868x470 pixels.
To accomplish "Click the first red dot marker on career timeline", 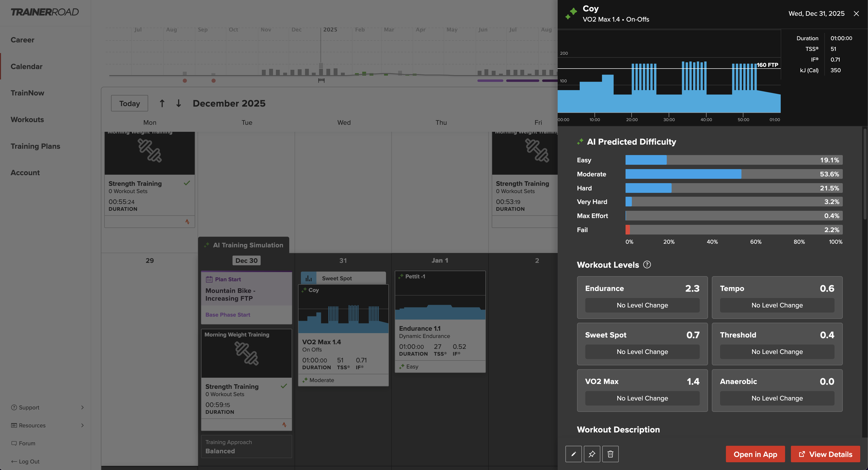I will tap(185, 80).
